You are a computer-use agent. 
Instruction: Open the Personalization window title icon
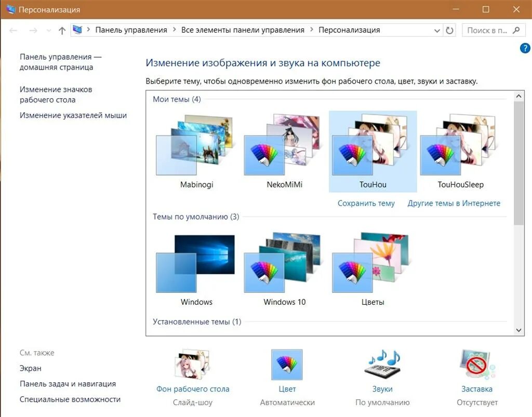click(x=11, y=9)
